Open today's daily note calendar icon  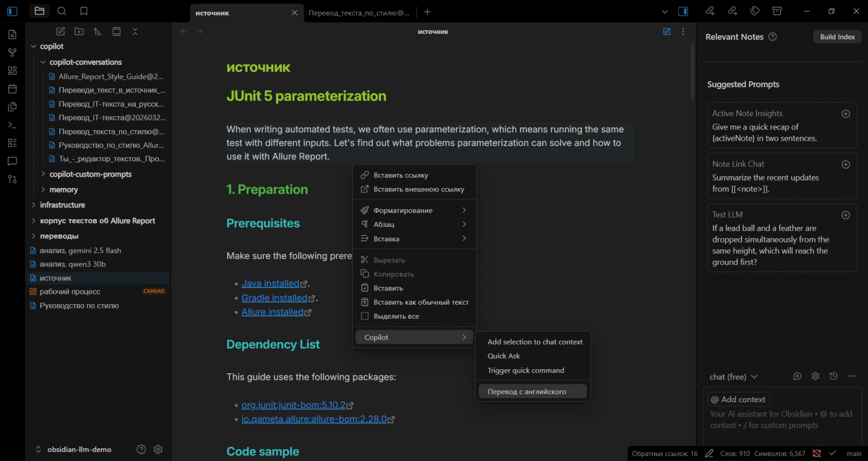[x=12, y=89]
